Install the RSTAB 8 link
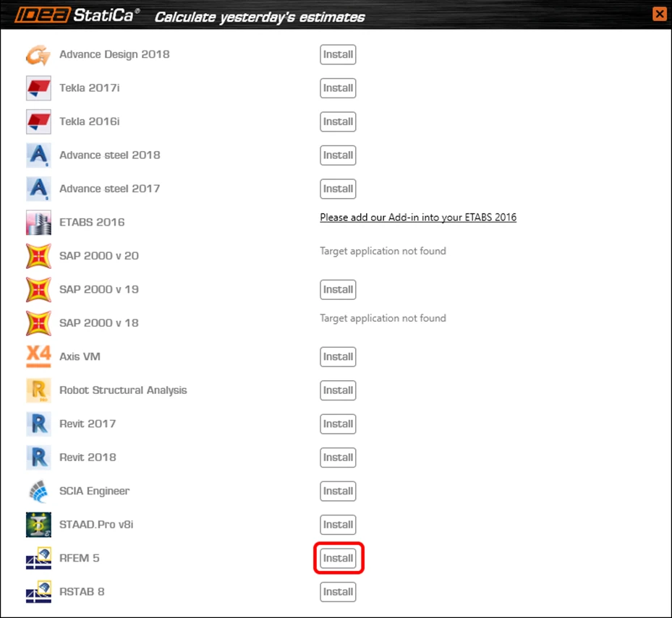 [338, 592]
